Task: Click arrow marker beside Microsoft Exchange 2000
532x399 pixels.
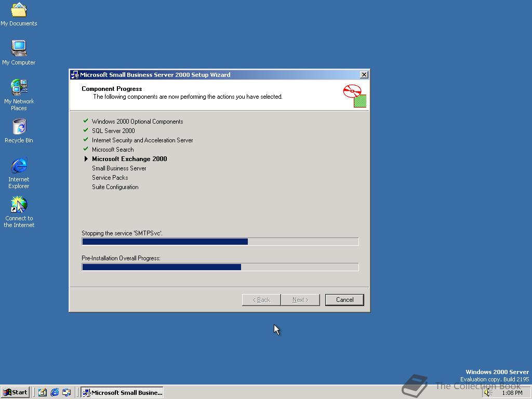Action: [86, 158]
